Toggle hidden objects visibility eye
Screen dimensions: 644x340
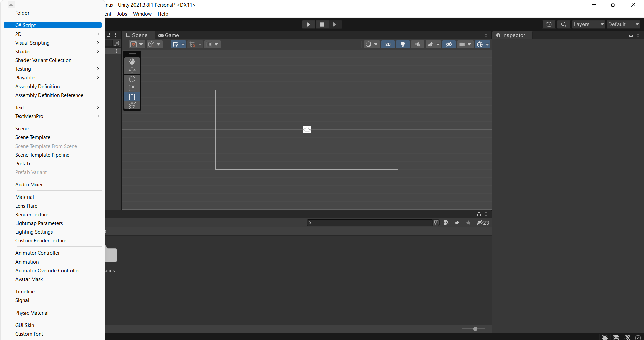pos(449,44)
